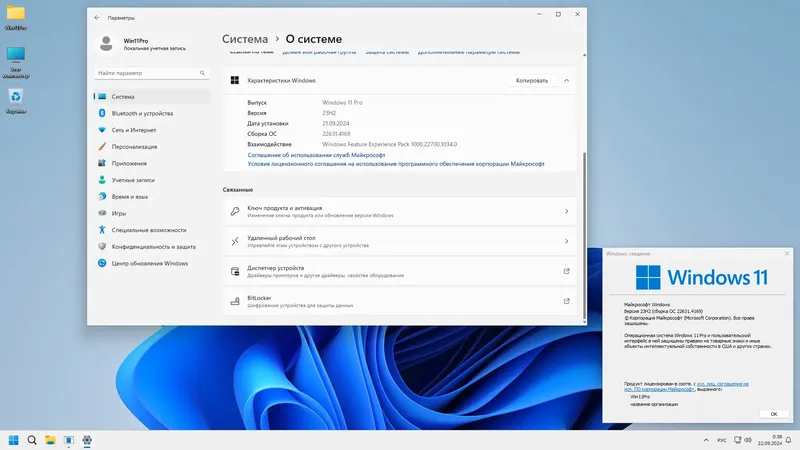The height and width of the screenshot is (450, 800).
Task: Click the Копировать button
Action: [532, 81]
